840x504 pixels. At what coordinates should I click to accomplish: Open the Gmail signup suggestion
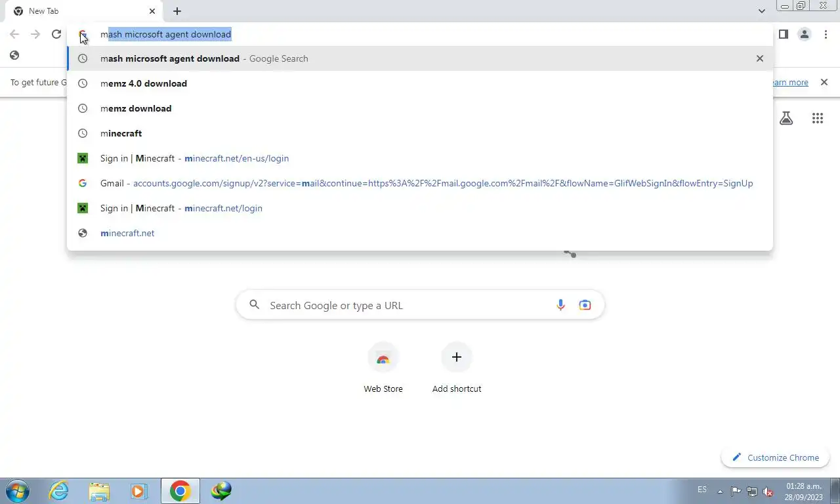coord(420,183)
